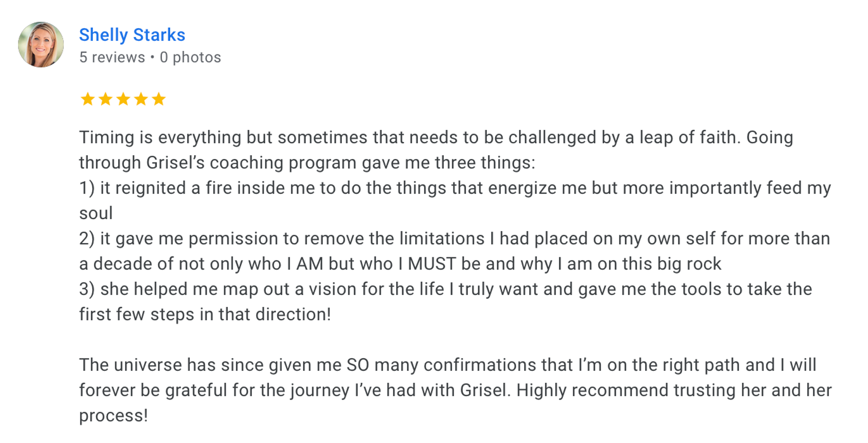Click the line mentioning Grisel's coaching program

click(x=307, y=163)
